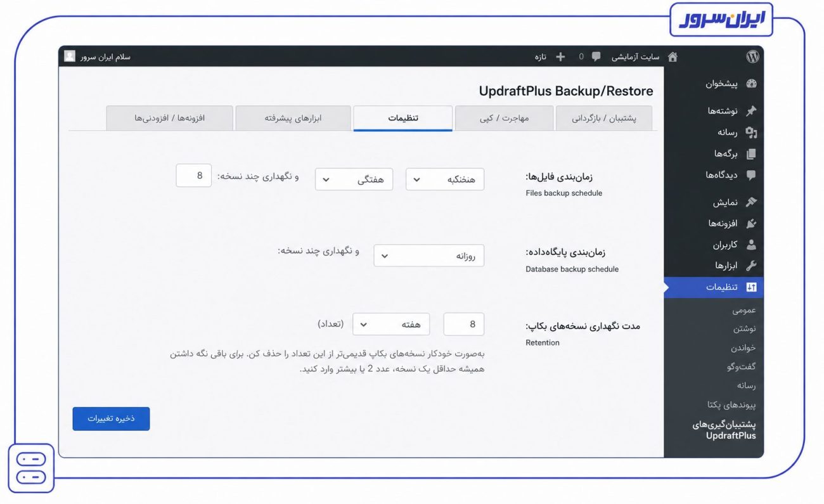The width and height of the screenshot is (824, 504).
Task: Open گفت‌وگو settings submenu link
Action: tap(742, 366)
